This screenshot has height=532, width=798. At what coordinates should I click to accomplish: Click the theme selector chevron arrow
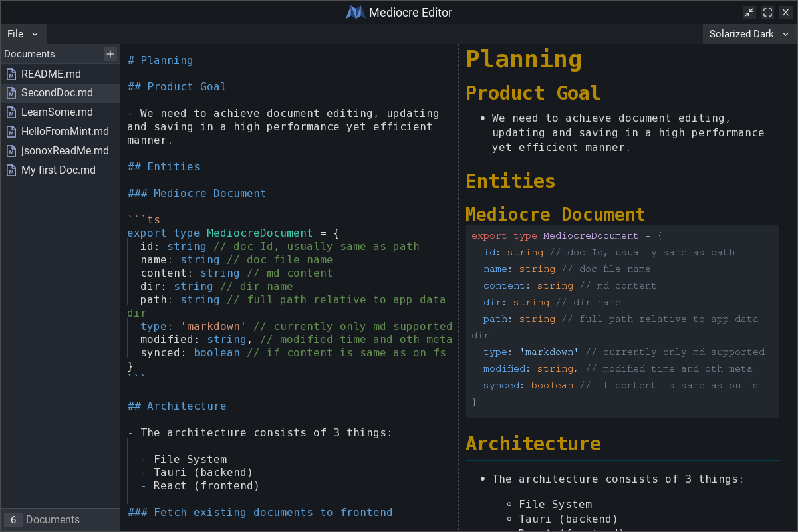pyautogui.click(x=785, y=34)
